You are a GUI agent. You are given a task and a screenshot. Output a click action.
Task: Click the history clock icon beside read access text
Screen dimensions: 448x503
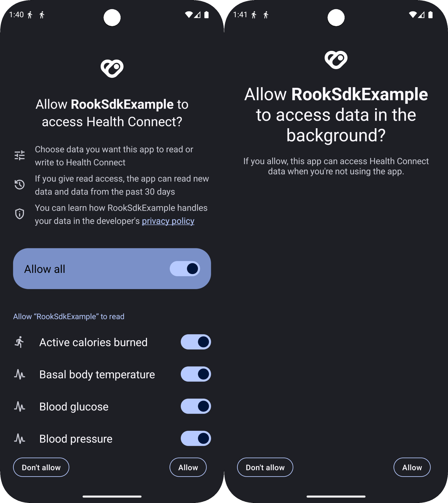click(20, 184)
